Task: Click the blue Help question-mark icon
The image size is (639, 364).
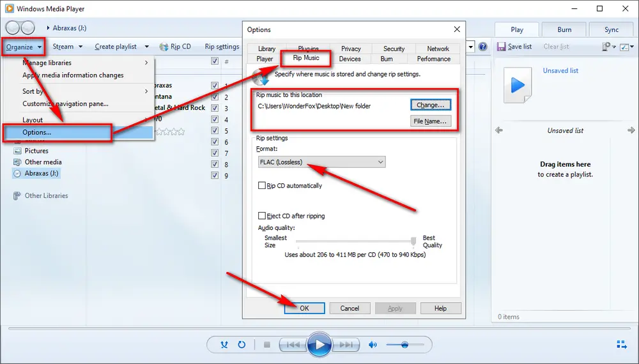Action: click(483, 47)
